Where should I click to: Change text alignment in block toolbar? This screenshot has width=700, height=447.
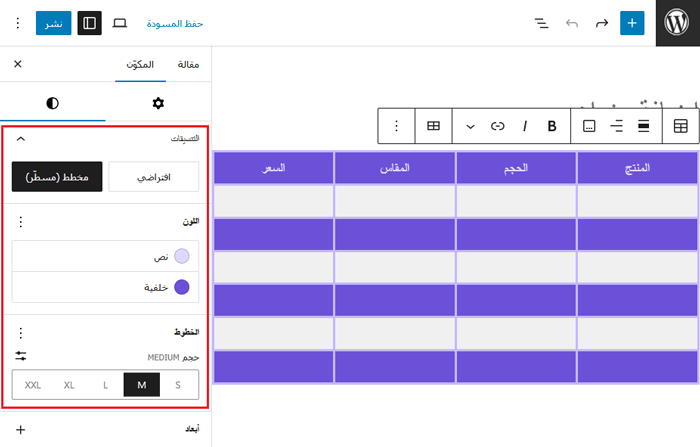click(617, 126)
